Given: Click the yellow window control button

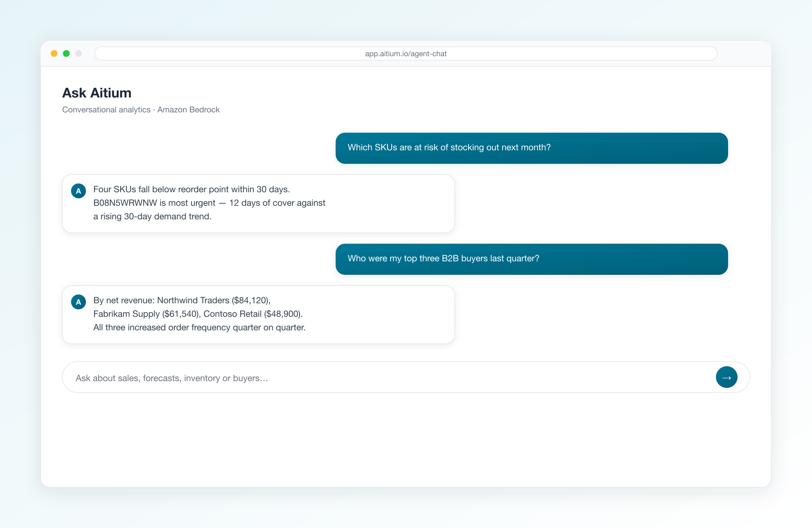Looking at the screenshot, I should [x=54, y=53].
